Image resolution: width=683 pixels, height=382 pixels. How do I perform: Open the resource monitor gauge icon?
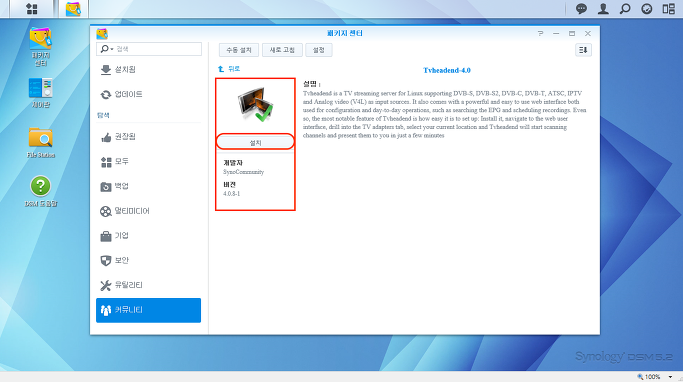click(x=647, y=9)
